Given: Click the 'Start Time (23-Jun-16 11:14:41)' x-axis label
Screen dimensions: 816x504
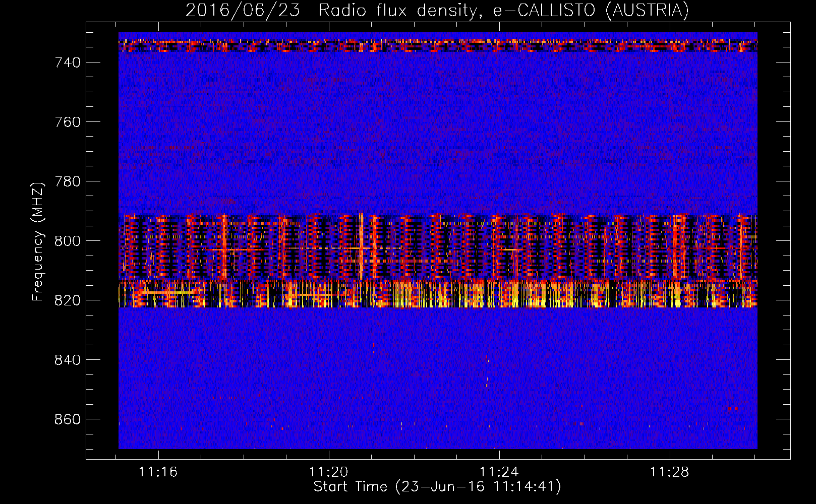Looking at the screenshot, I should (x=437, y=487).
